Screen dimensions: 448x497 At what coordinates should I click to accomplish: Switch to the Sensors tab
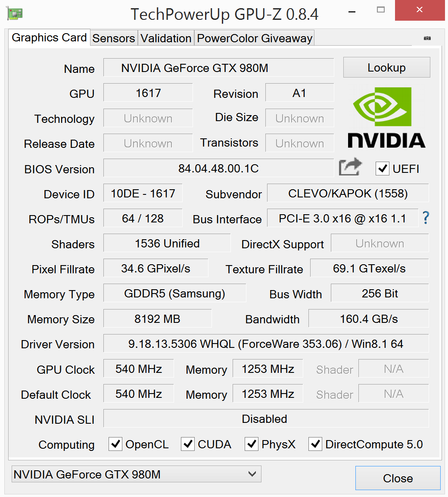click(114, 38)
